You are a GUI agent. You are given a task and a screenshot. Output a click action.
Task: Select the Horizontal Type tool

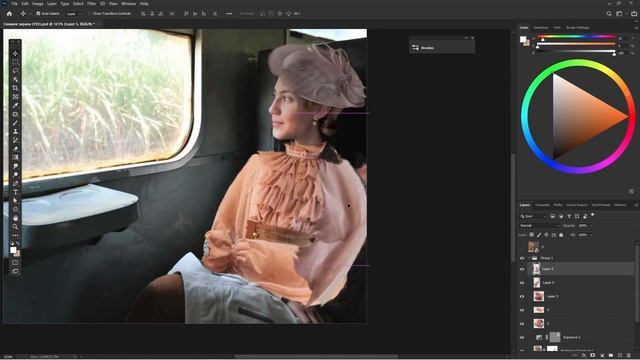(x=15, y=192)
